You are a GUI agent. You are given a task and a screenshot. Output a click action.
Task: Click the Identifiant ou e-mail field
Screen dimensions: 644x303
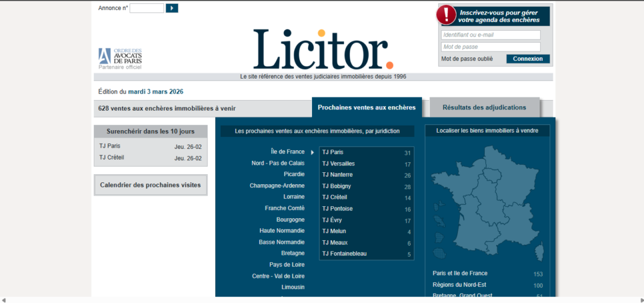(491, 35)
